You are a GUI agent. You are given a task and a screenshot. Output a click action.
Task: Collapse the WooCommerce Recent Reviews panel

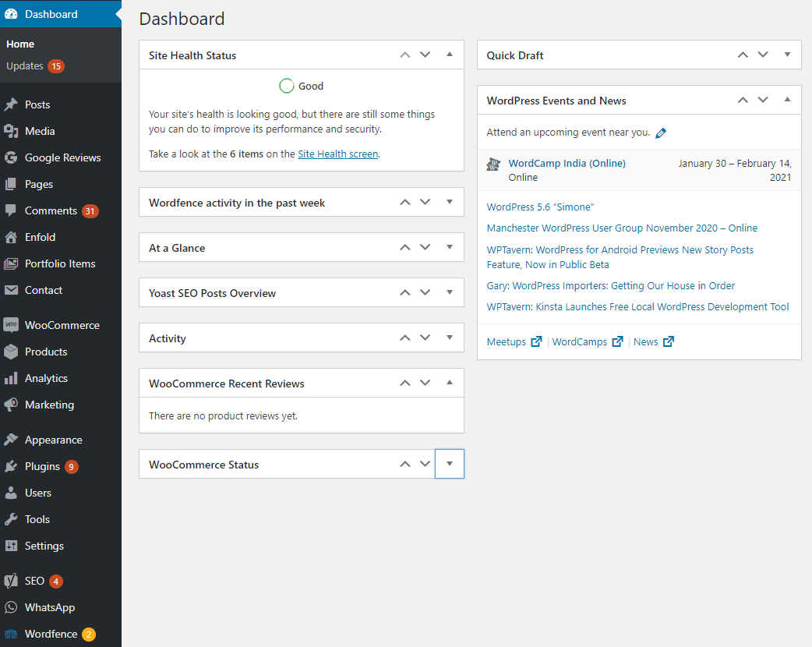(450, 382)
